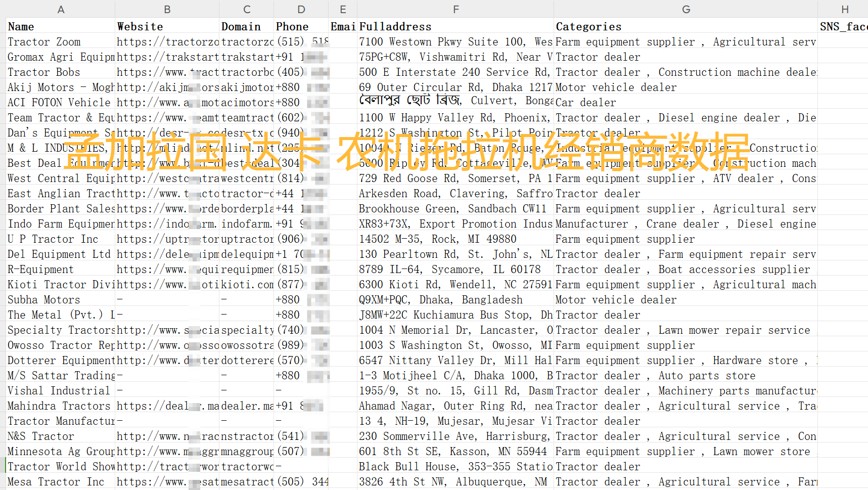
Task: Click the address '1004 N Memorial Dr, Lancaster'
Action: click(455, 330)
